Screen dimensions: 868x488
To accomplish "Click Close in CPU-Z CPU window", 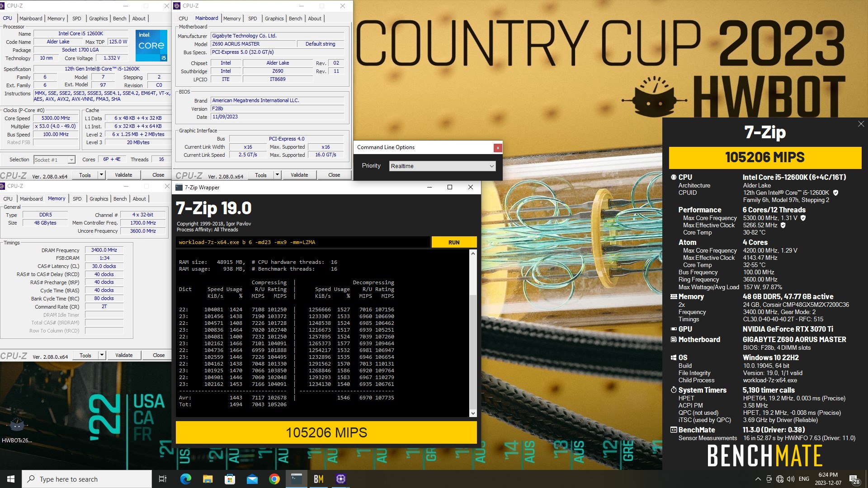I will click(158, 175).
